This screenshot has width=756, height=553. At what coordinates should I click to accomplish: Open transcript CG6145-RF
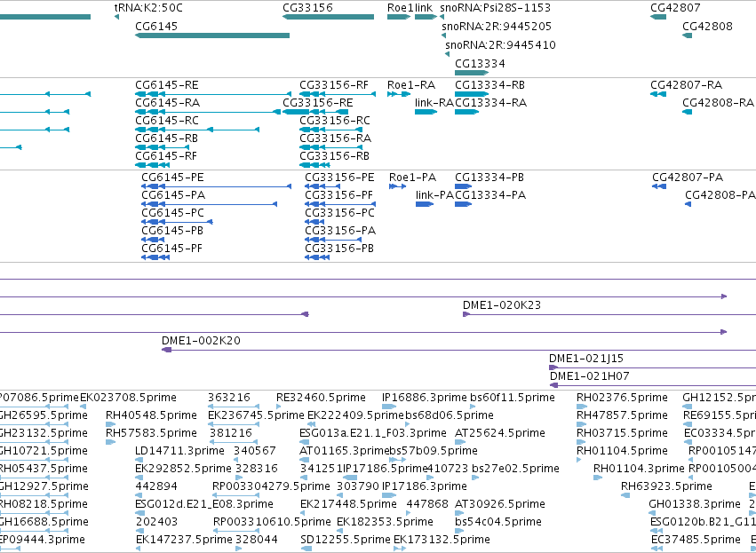tap(153, 165)
